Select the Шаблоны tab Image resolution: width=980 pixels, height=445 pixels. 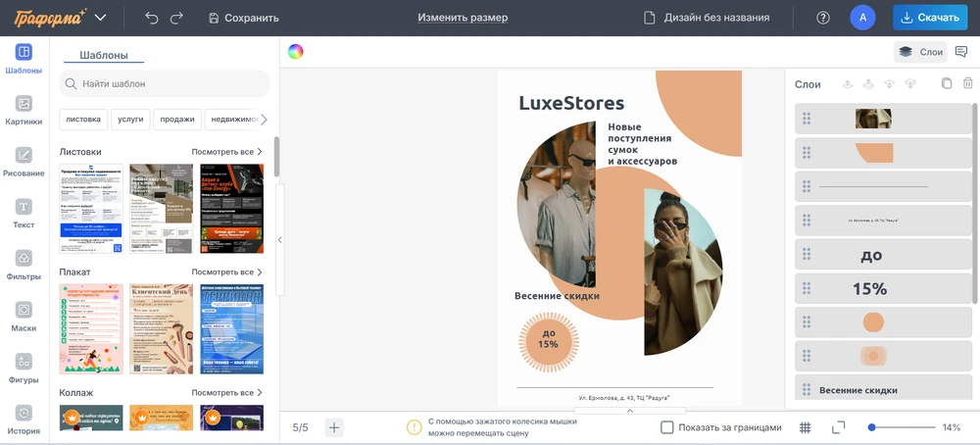[x=103, y=56]
